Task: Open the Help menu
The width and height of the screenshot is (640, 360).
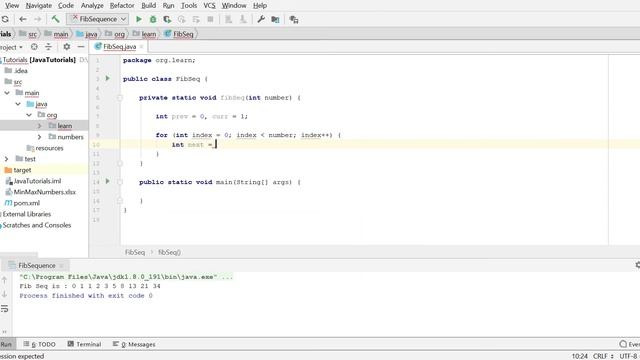Action: pos(260,6)
